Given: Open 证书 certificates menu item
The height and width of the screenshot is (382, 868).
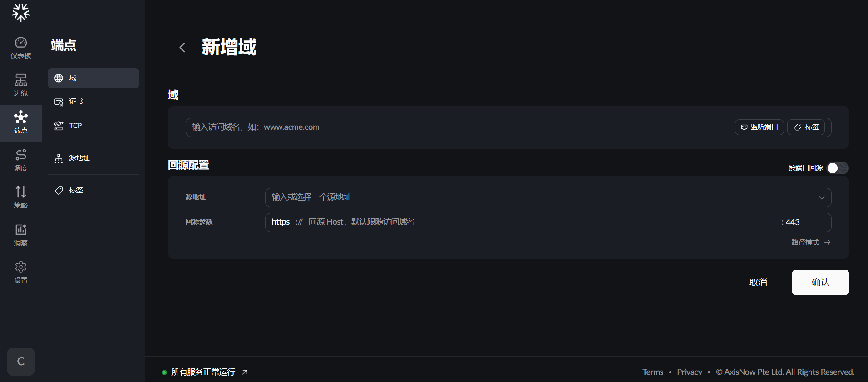Looking at the screenshot, I should pyautogui.click(x=94, y=102).
